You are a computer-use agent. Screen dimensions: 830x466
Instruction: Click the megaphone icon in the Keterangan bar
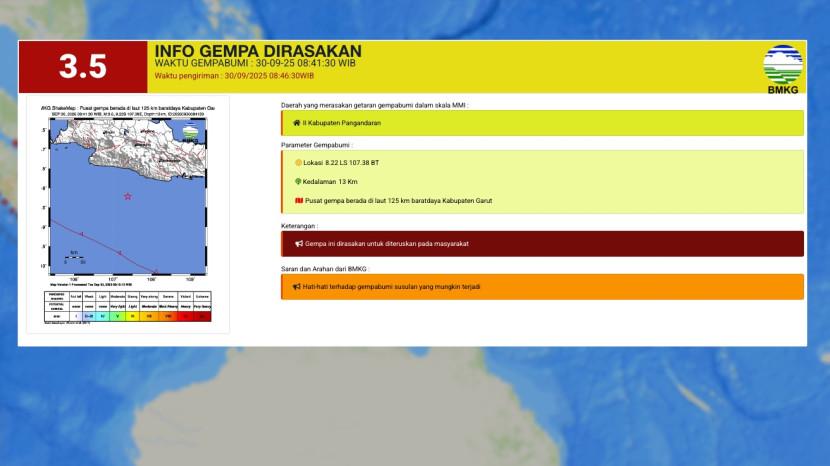tap(298, 243)
